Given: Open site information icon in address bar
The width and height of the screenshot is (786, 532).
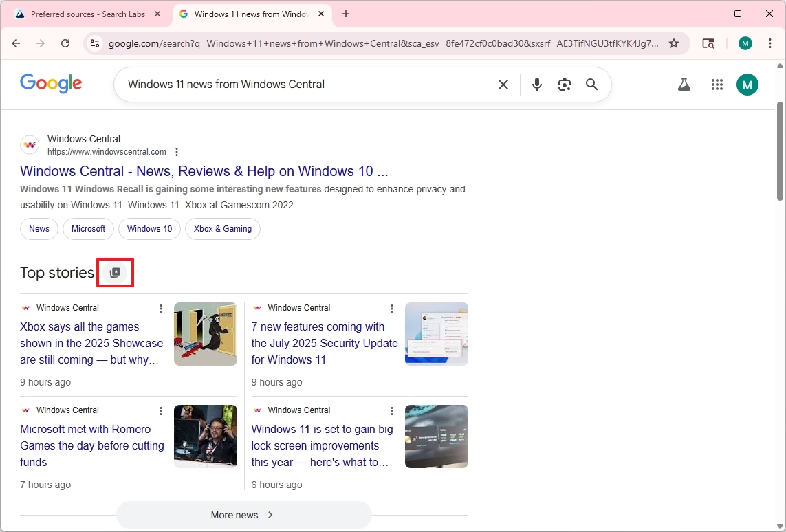Looking at the screenshot, I should 95,43.
